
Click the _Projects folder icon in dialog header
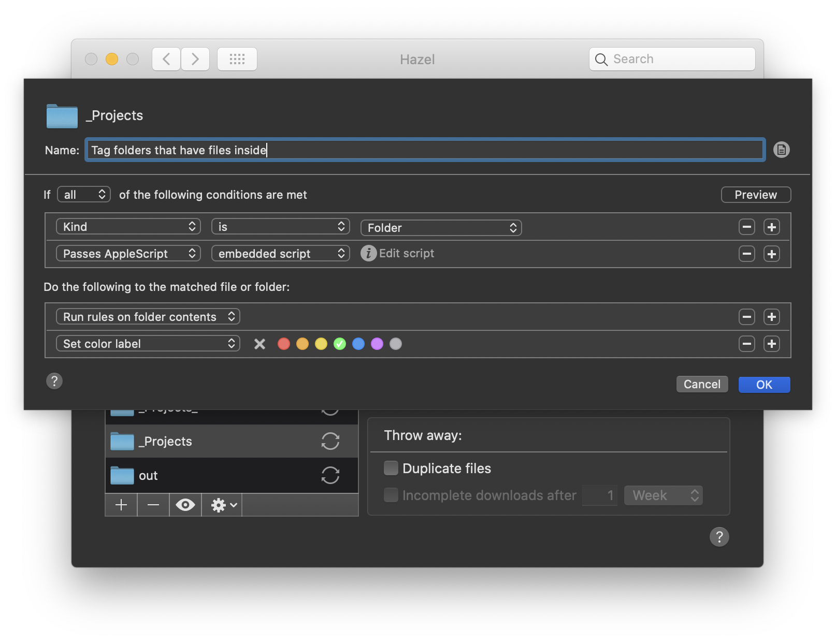62,116
